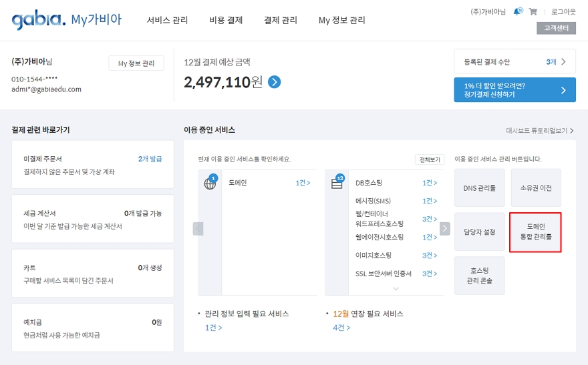Click the blue arrow beside 2,497,110원
This screenshot has height=365, width=588.
pyautogui.click(x=274, y=82)
